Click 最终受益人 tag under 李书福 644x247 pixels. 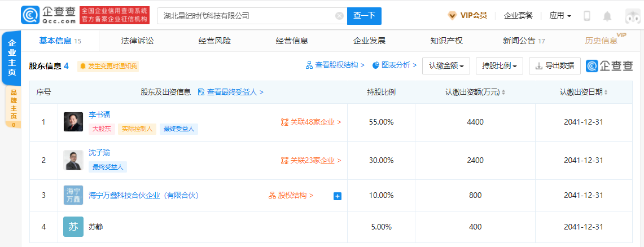click(179, 129)
